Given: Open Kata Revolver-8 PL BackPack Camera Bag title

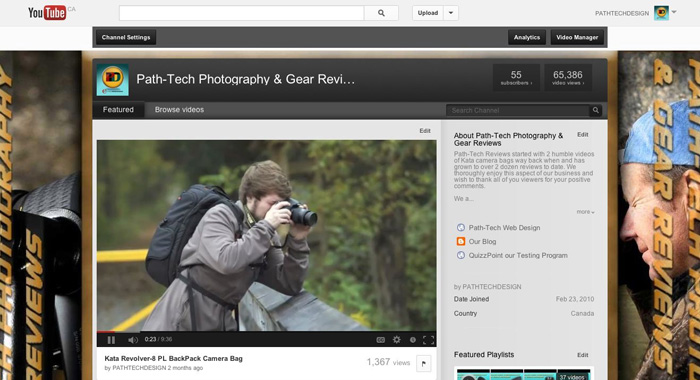Looking at the screenshot, I should pos(174,359).
